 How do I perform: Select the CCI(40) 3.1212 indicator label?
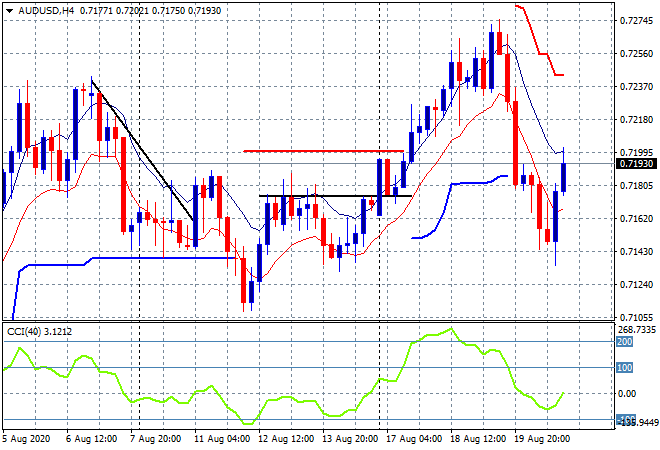click(x=40, y=332)
